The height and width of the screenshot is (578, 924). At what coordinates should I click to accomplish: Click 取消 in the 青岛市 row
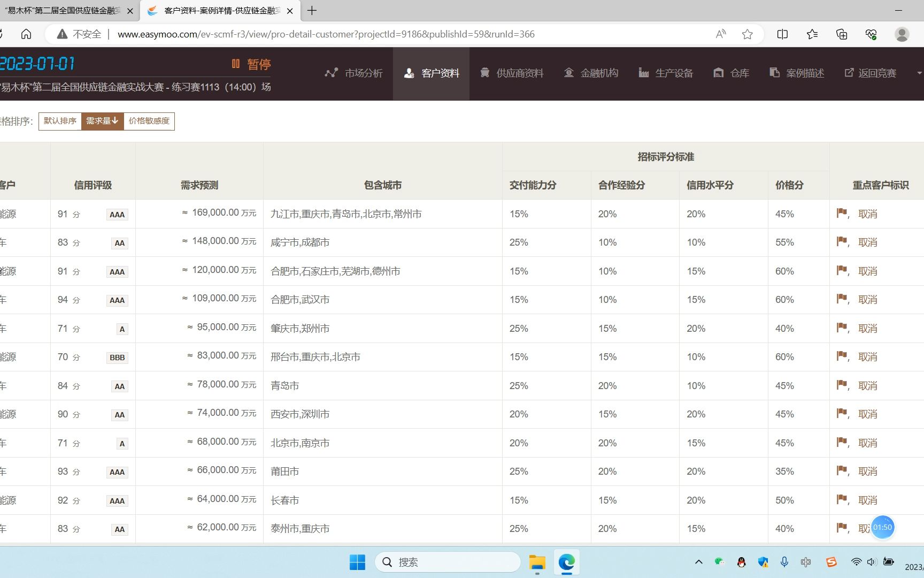point(868,386)
